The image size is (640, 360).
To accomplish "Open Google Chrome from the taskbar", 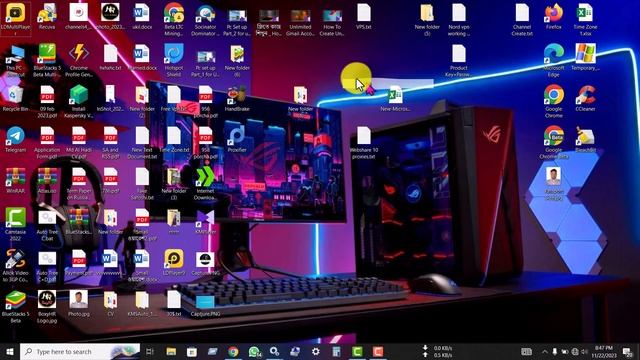I will click(x=233, y=351).
